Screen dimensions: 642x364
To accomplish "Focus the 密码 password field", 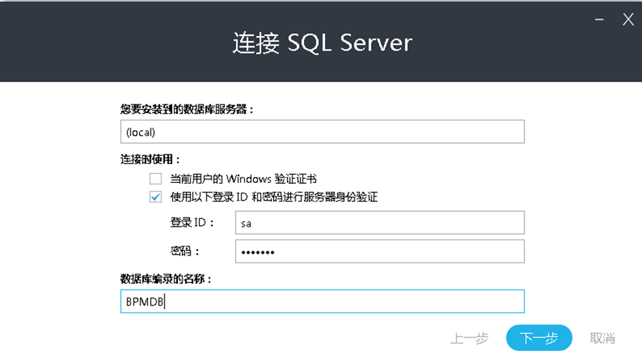I will pyautogui.click(x=379, y=251).
